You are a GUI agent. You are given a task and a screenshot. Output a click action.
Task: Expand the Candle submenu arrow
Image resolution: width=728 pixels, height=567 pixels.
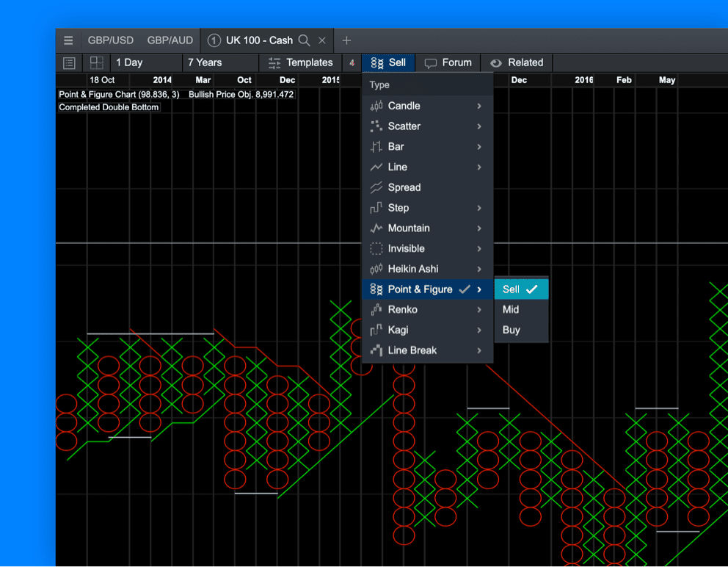[x=479, y=106]
